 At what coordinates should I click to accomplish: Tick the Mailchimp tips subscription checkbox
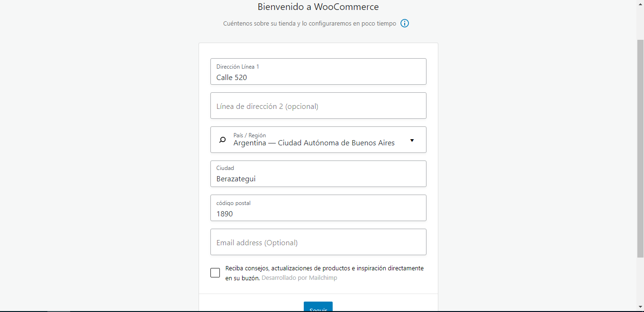(215, 273)
